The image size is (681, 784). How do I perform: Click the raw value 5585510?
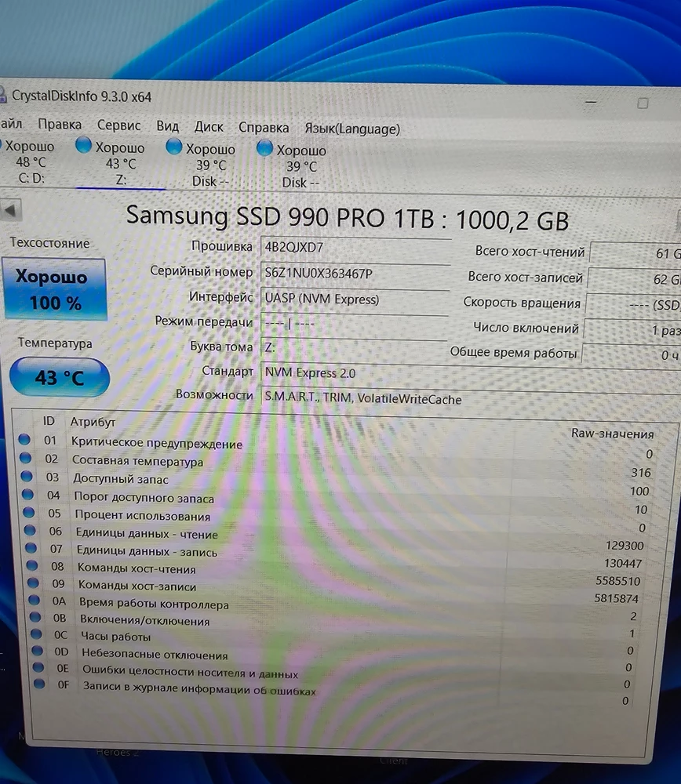click(x=617, y=581)
